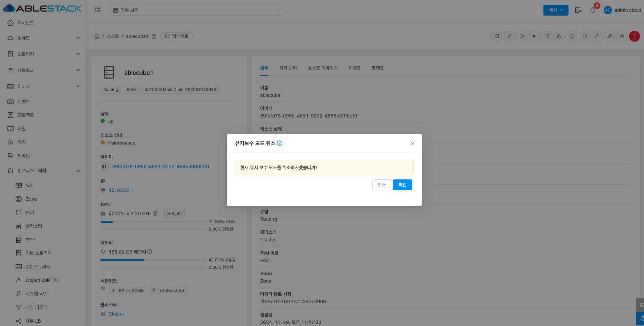The image size is (644, 326).
Task: Toggle the eye visibility icon in toolbar
Action: pos(622,36)
